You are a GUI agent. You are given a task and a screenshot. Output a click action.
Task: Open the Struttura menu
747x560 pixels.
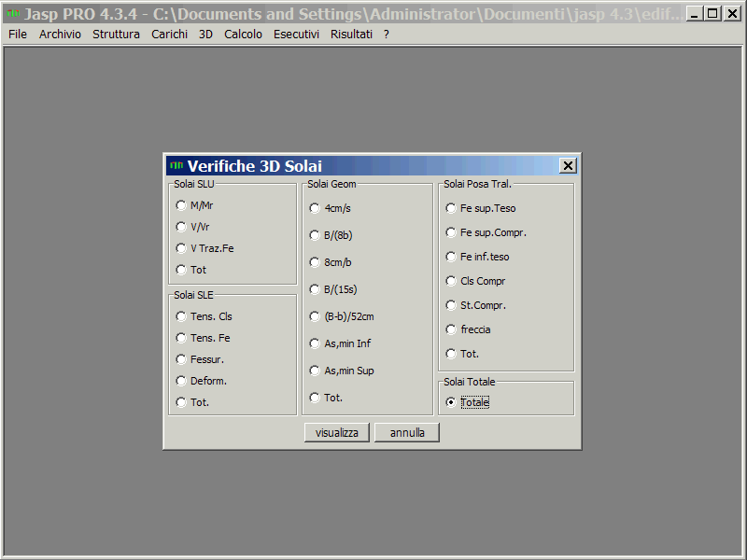coord(116,35)
